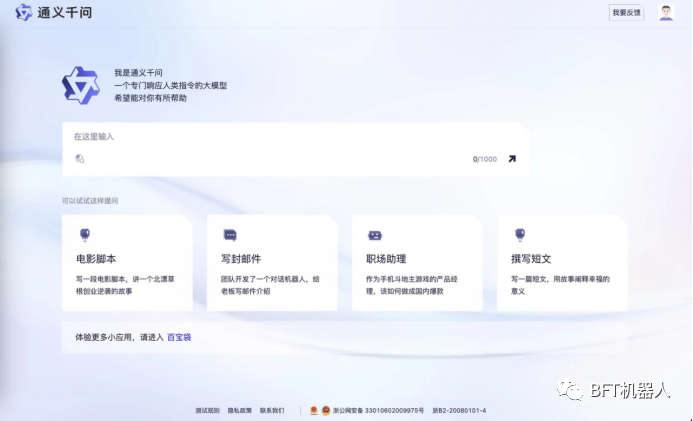This screenshot has height=421, width=693.
Task: Click text 写一篇短文 description
Action: coord(560,285)
